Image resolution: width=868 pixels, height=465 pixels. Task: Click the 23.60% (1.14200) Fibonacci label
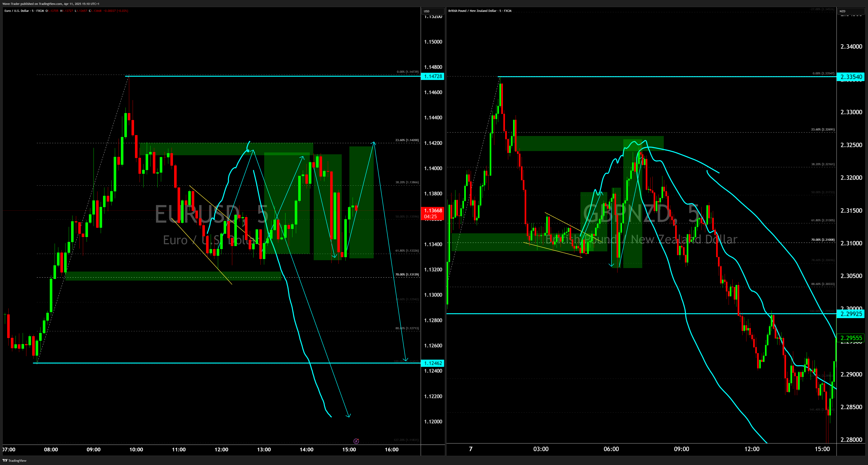(407, 140)
